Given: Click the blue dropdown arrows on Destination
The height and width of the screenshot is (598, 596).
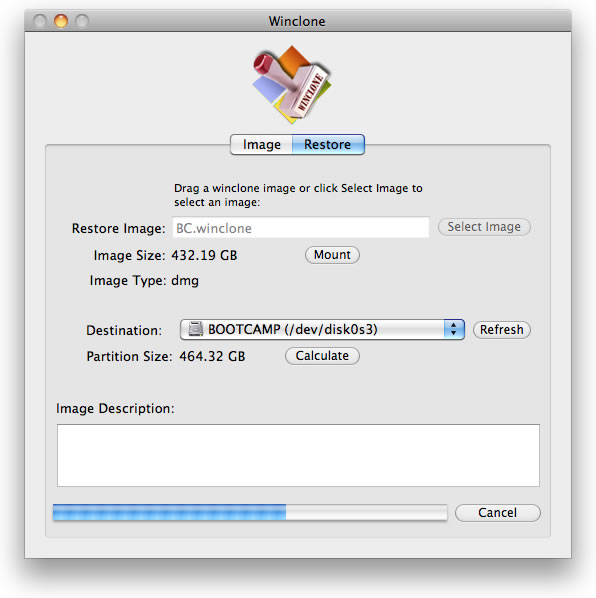Looking at the screenshot, I should 454,330.
